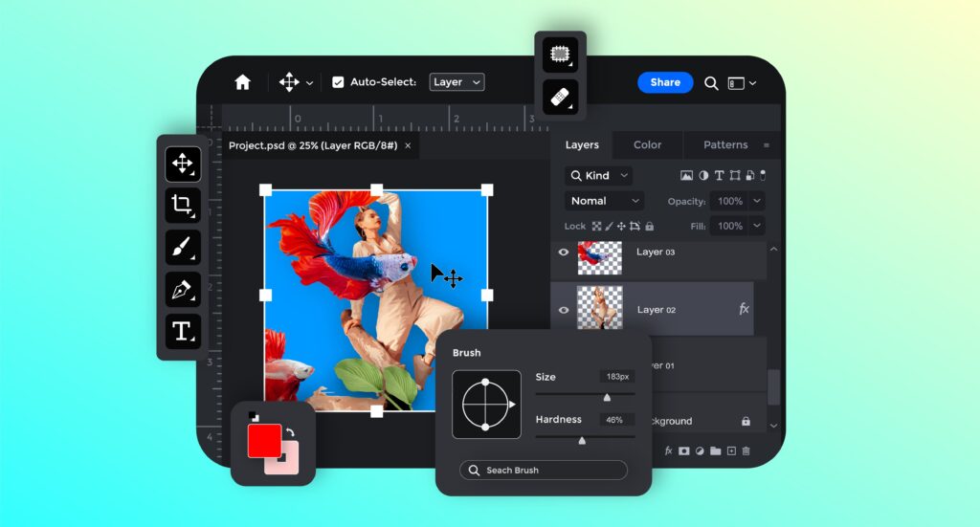980x527 pixels.
Task: Select the Type tool
Action: [183, 331]
